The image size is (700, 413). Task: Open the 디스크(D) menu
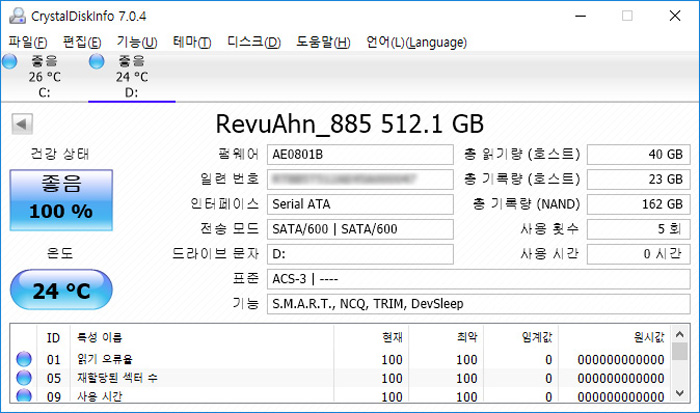pos(253,42)
